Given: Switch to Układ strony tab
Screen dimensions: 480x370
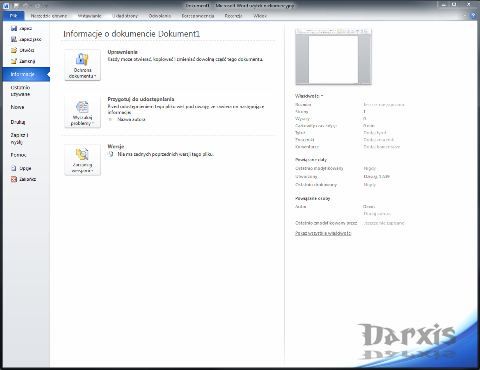Looking at the screenshot, I should 125,16.
